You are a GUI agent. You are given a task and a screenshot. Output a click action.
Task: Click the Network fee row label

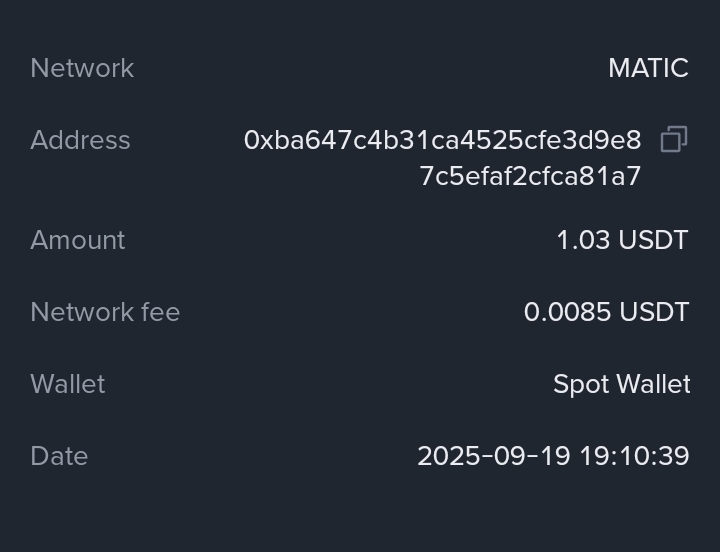point(105,312)
